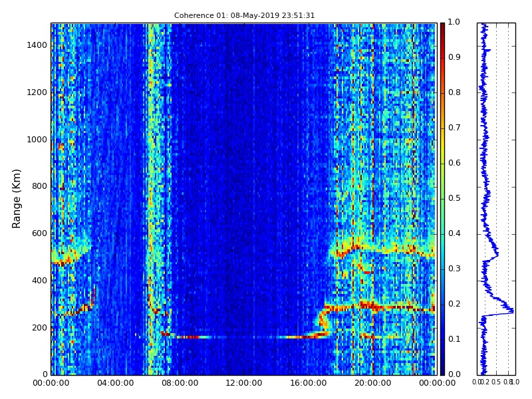Click the 12:00:00 time axis label
The image size is (532, 399).
pos(244,384)
